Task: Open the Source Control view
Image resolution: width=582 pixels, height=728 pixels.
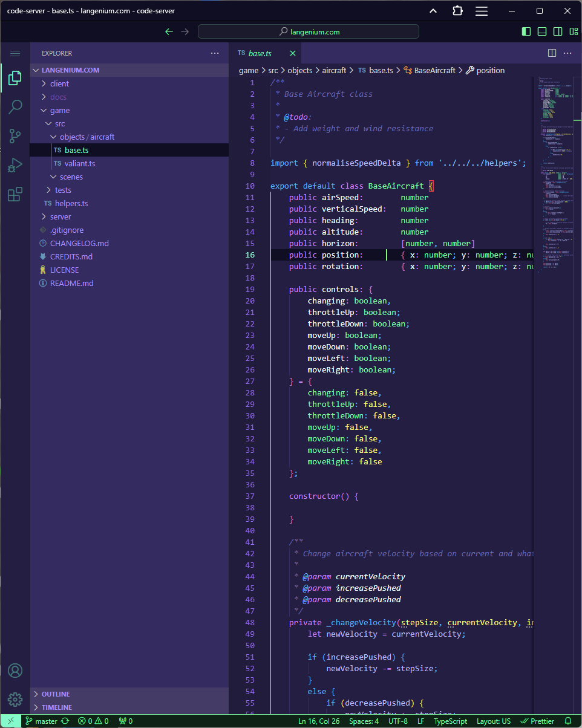Action: click(x=15, y=136)
